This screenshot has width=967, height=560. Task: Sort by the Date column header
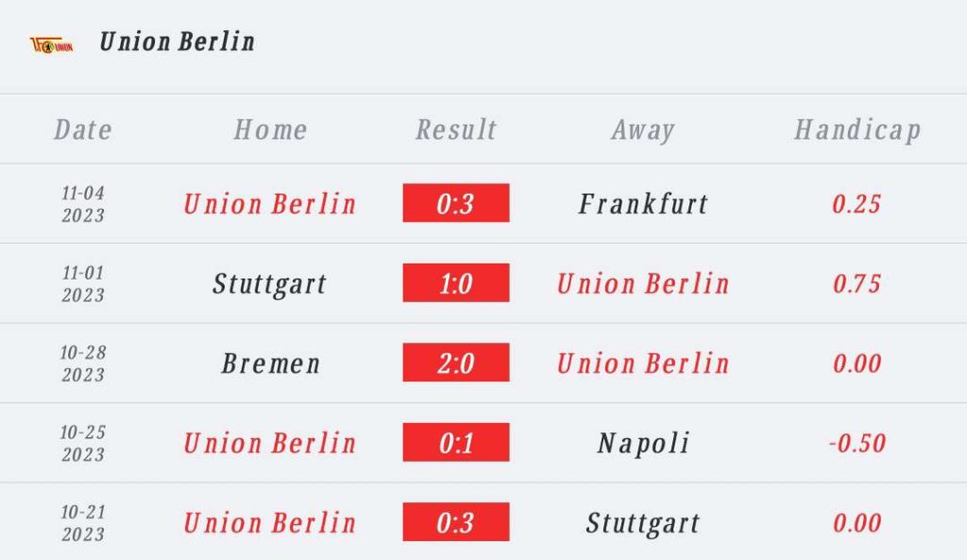(83, 129)
